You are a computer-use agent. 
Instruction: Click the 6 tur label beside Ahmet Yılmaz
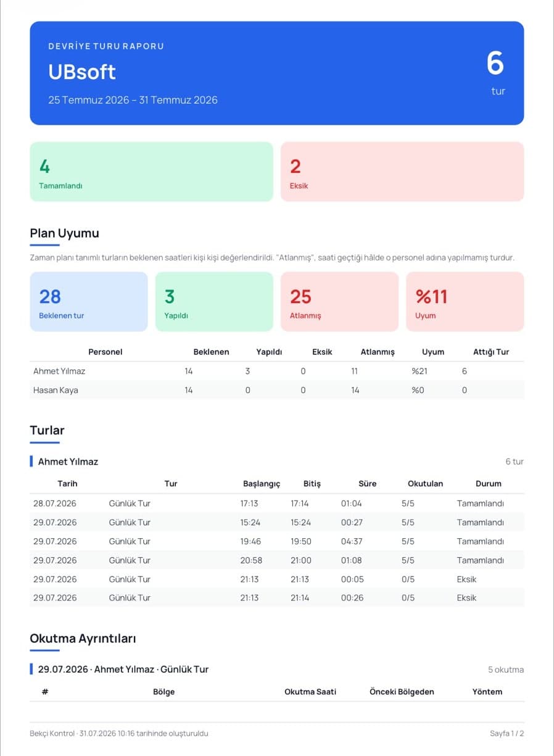tap(515, 462)
